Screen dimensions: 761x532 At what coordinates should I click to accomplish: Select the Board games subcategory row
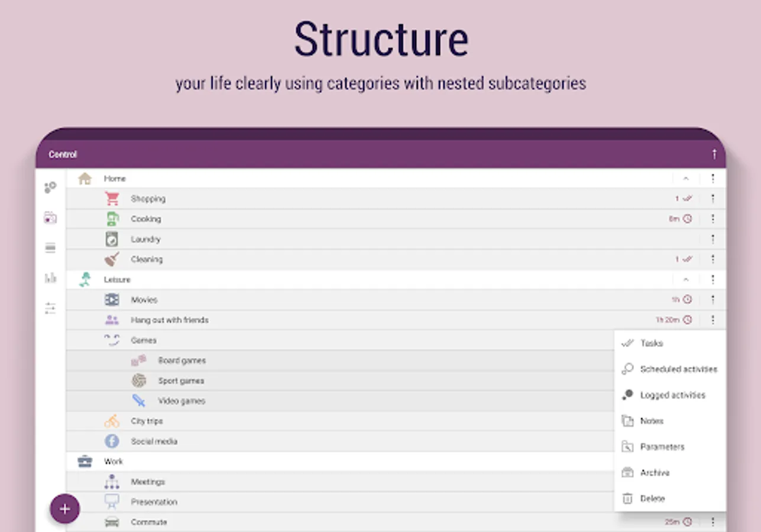coord(341,361)
